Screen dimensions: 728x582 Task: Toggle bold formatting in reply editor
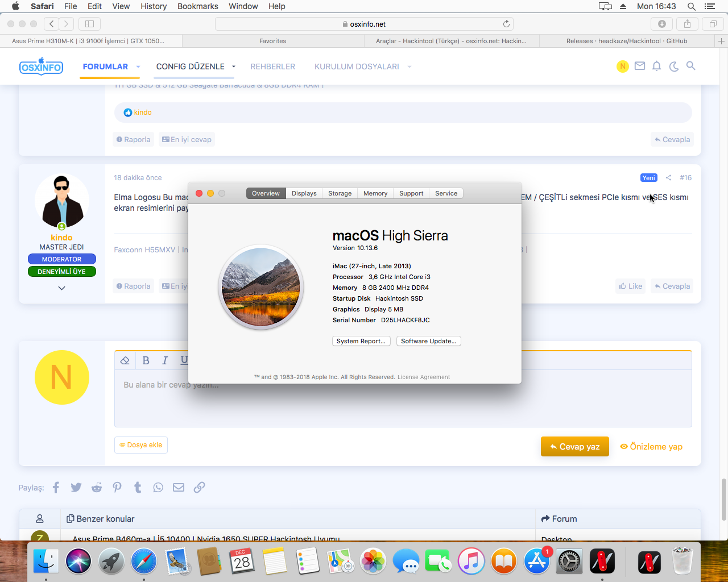tap(146, 360)
